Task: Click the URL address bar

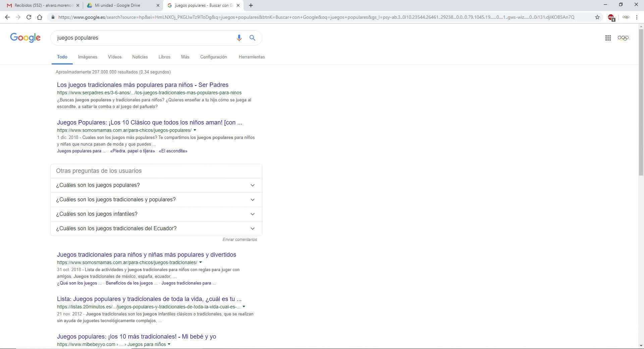Action: pos(316,17)
